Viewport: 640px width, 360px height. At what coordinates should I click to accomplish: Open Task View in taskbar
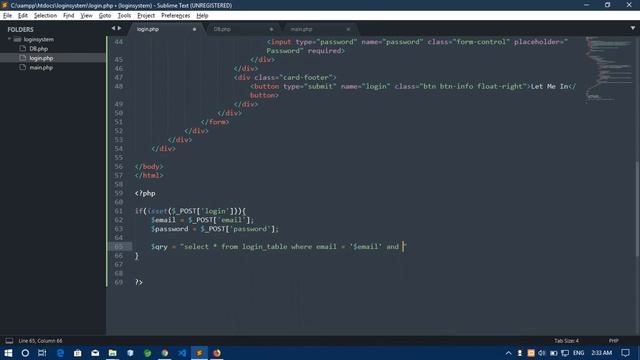(x=42, y=353)
